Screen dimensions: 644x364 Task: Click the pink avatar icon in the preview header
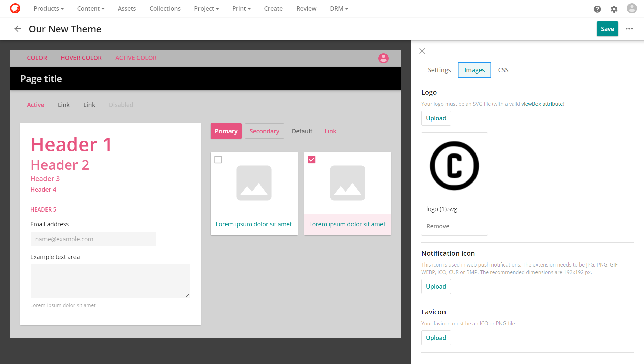point(383,58)
